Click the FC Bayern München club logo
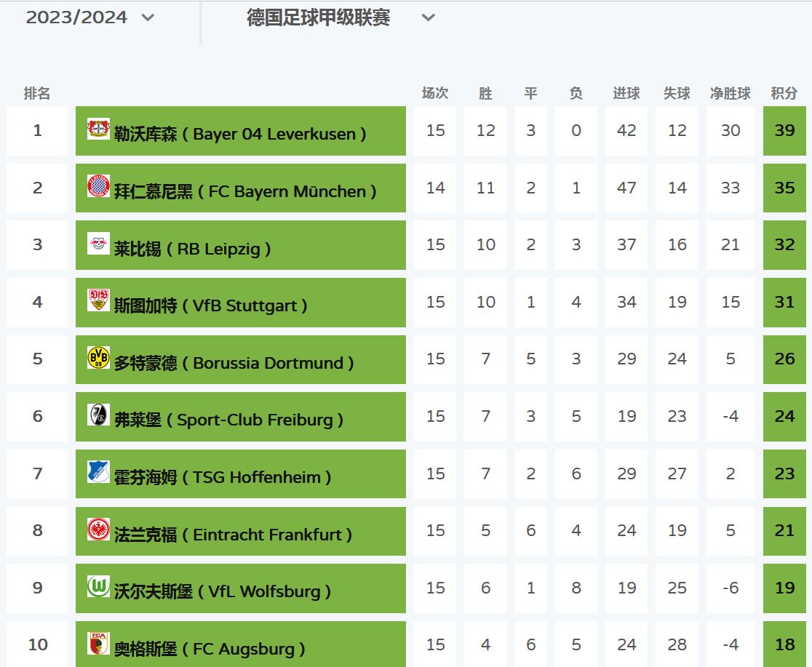Screen dimensions: 812x667 click(98, 186)
